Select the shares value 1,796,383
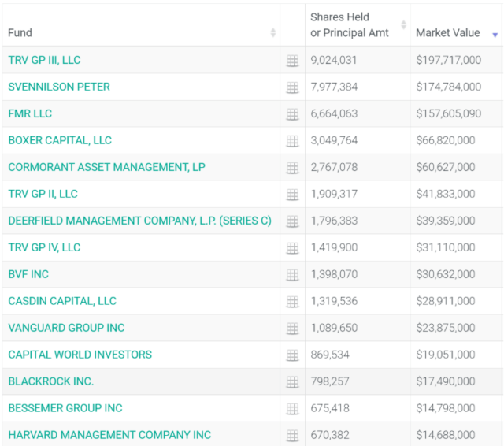Image resolution: width=504 pixels, height=446 pixels. pos(334,221)
